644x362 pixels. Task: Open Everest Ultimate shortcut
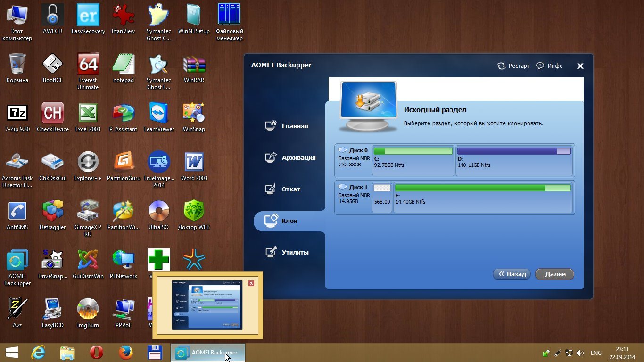point(88,72)
